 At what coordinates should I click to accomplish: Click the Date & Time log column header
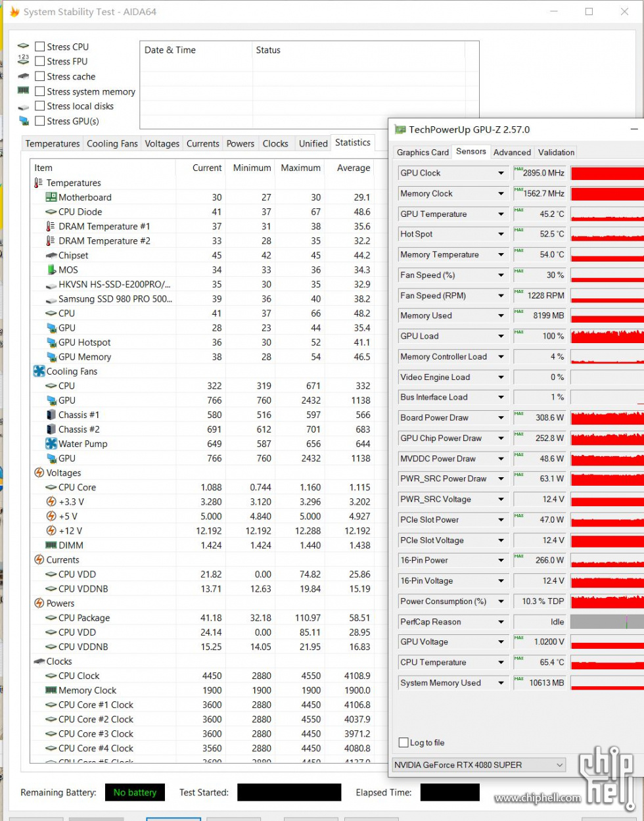coord(196,50)
